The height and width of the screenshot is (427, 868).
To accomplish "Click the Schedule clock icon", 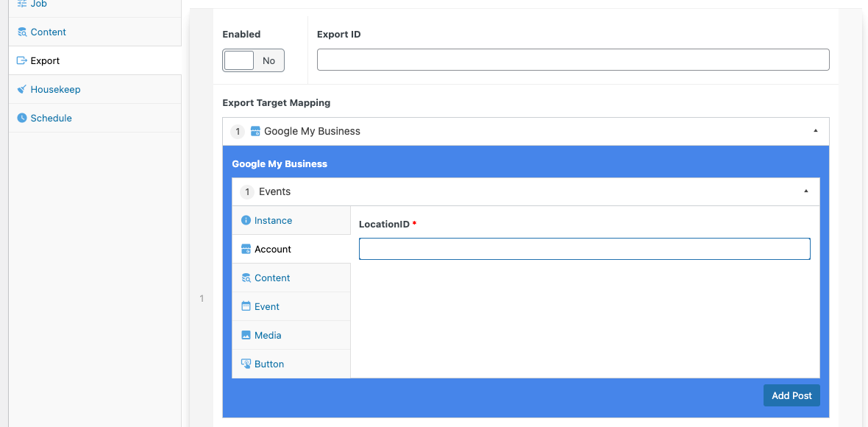I will coord(21,118).
